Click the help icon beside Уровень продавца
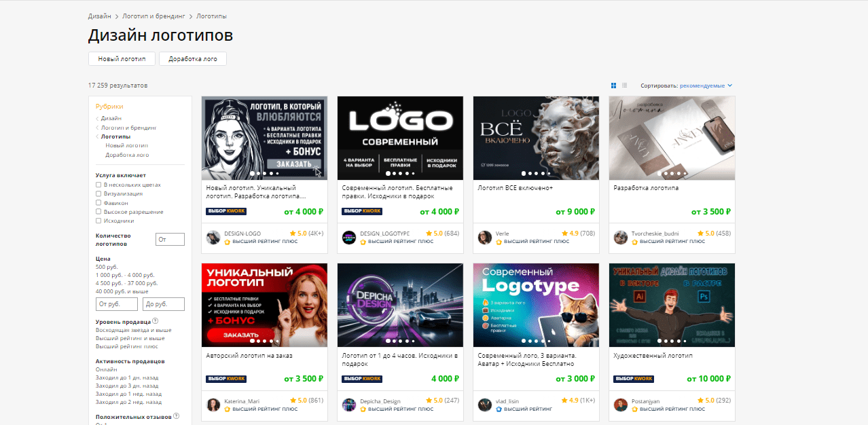The height and width of the screenshot is (425, 868). (156, 321)
